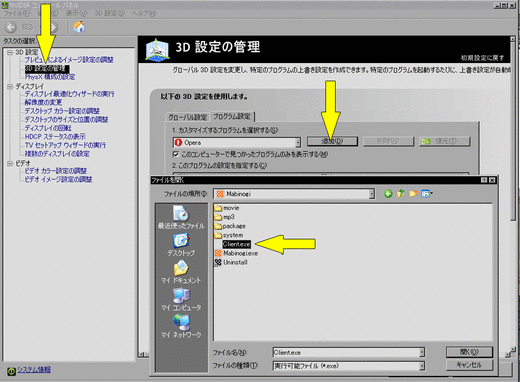Select the mp3 folder
Viewport: 520px width, 382px height.
click(224, 217)
